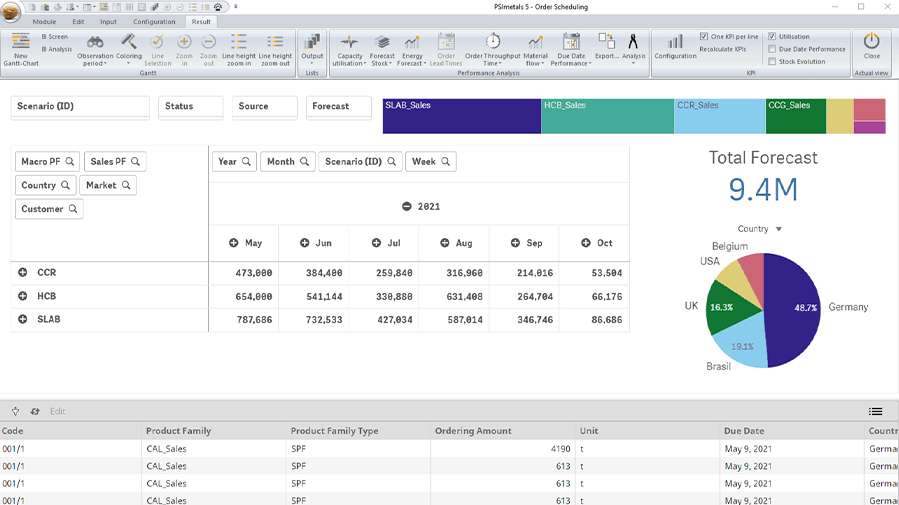Select the SLAB_Sales purple color block
Viewport: 899px width, 505px height.
coord(461,116)
